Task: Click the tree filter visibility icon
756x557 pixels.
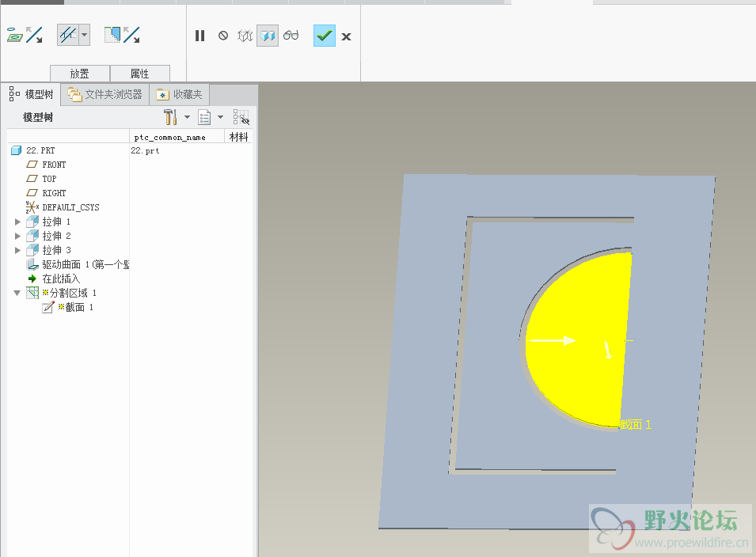Action: (x=241, y=117)
